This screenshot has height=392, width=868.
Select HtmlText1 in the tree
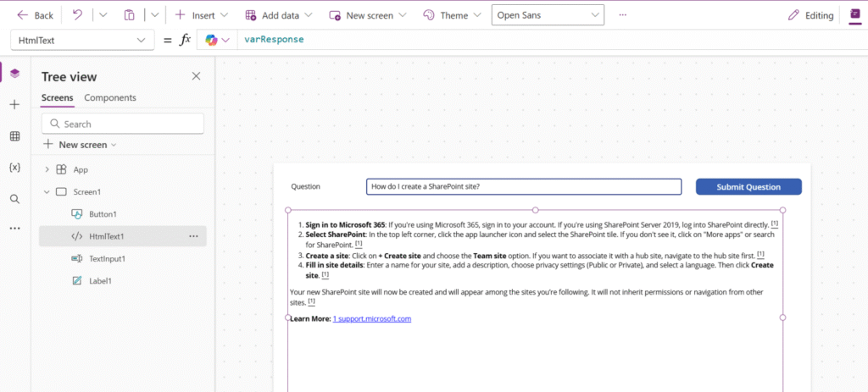pyautogui.click(x=122, y=236)
